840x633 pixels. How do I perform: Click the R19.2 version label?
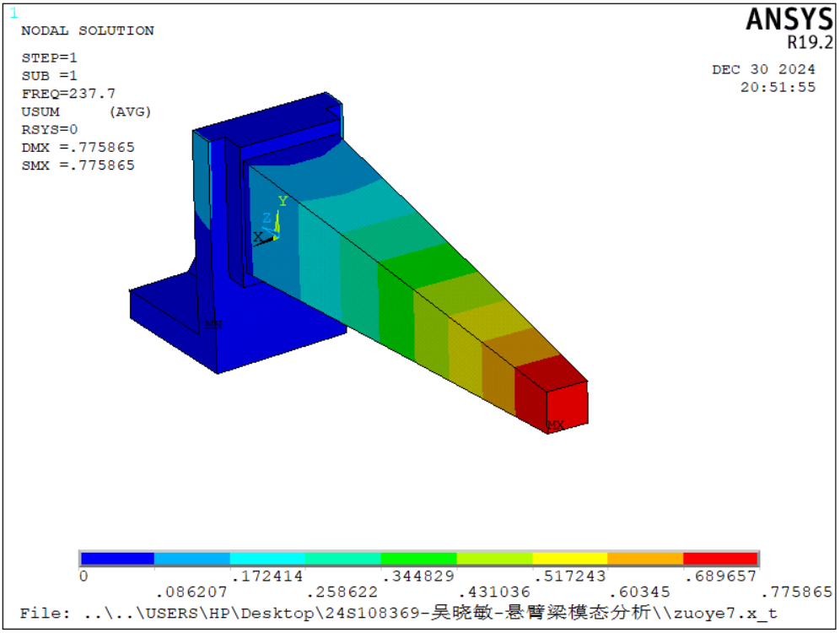(810, 42)
